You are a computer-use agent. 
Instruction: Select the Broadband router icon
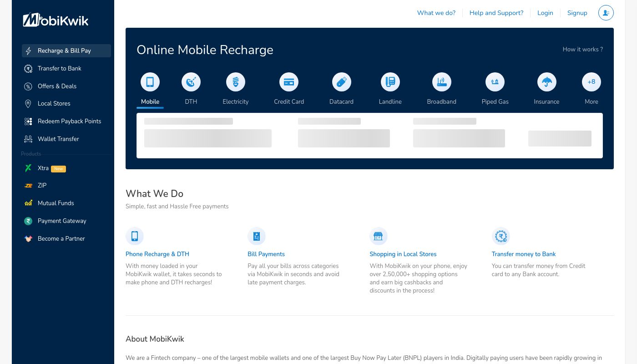442,82
